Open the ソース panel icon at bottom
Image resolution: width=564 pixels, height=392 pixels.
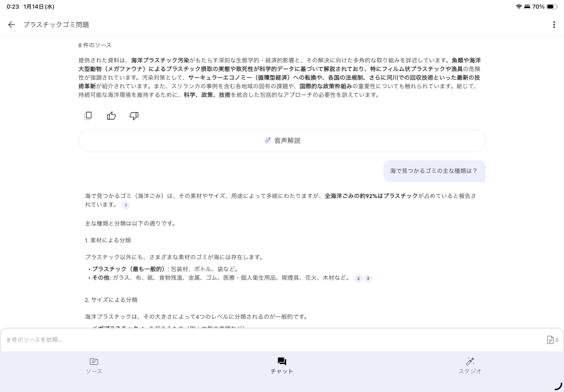click(94, 362)
